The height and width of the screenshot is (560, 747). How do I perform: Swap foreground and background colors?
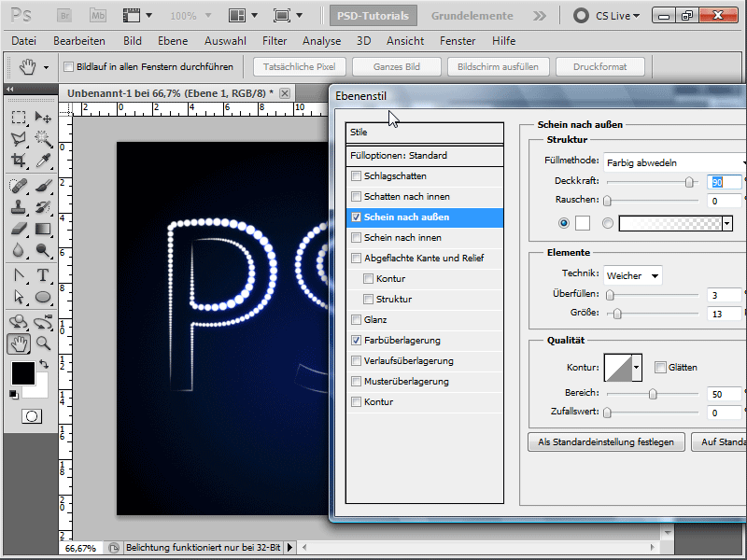[44, 364]
